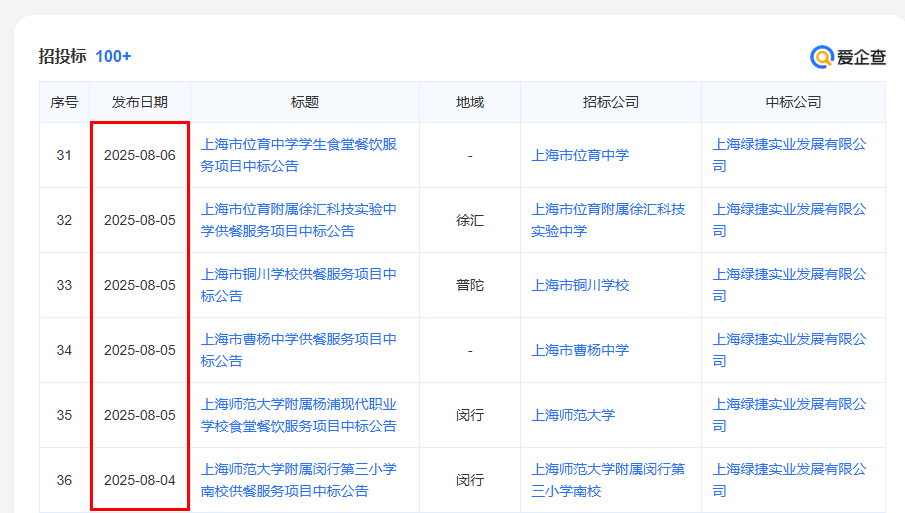Open 上海绿捷实业发展有限公司 link in row 34
The width and height of the screenshot is (905, 513).
click(x=789, y=350)
